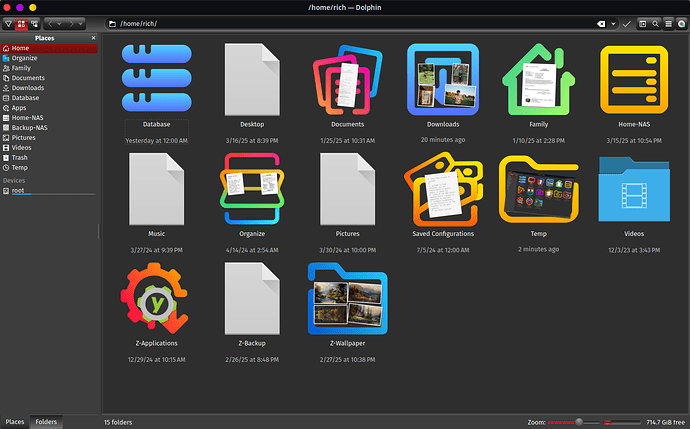The height and width of the screenshot is (429, 690).
Task: Click the /home/rich/ location path field
Action: point(352,24)
